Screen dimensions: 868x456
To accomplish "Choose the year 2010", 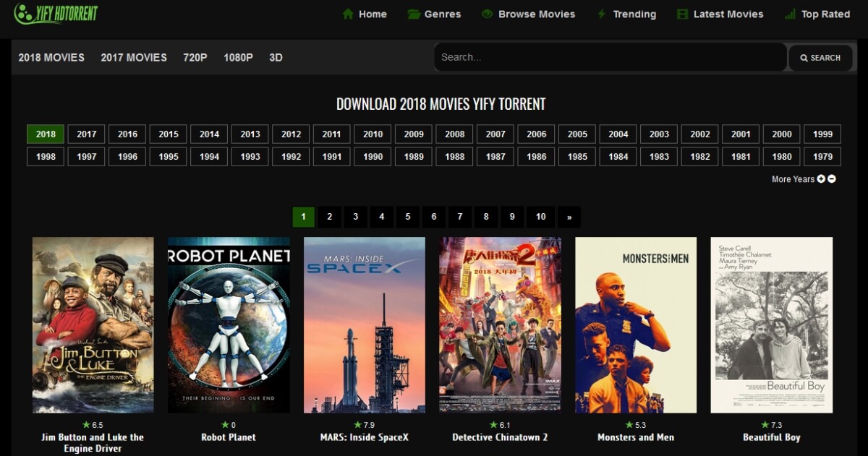I will tap(373, 134).
